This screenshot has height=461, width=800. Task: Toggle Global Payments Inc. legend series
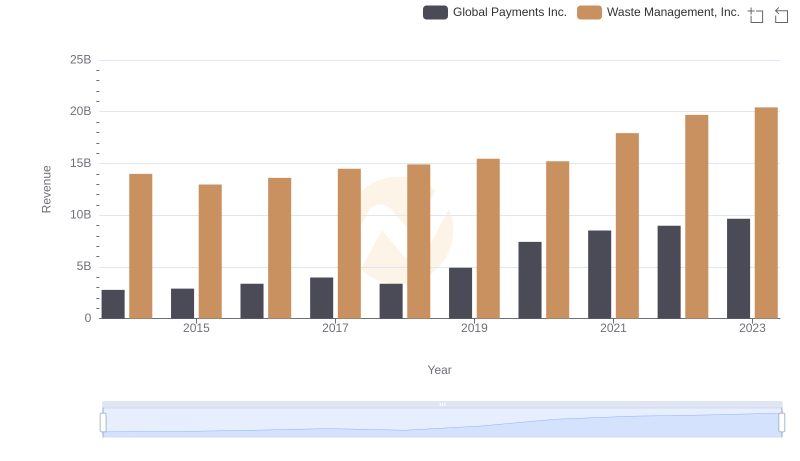click(495, 12)
